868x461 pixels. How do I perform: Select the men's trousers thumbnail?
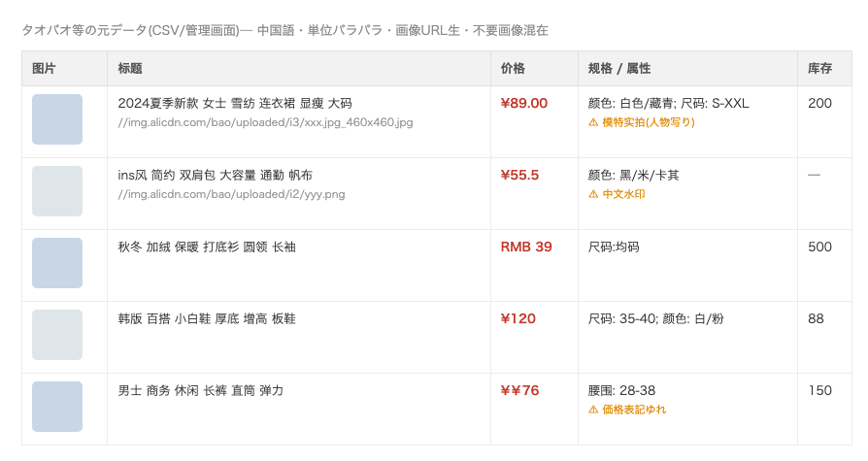pyautogui.click(x=57, y=407)
